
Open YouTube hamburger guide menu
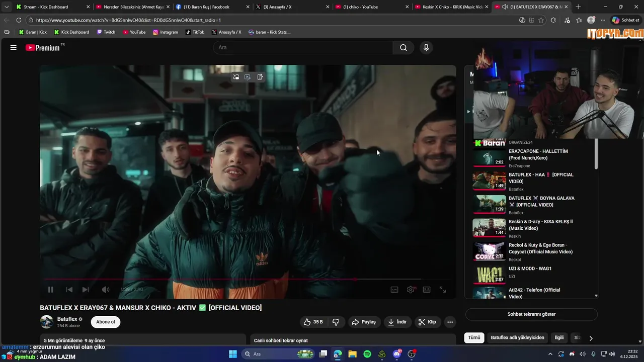pos(14,48)
